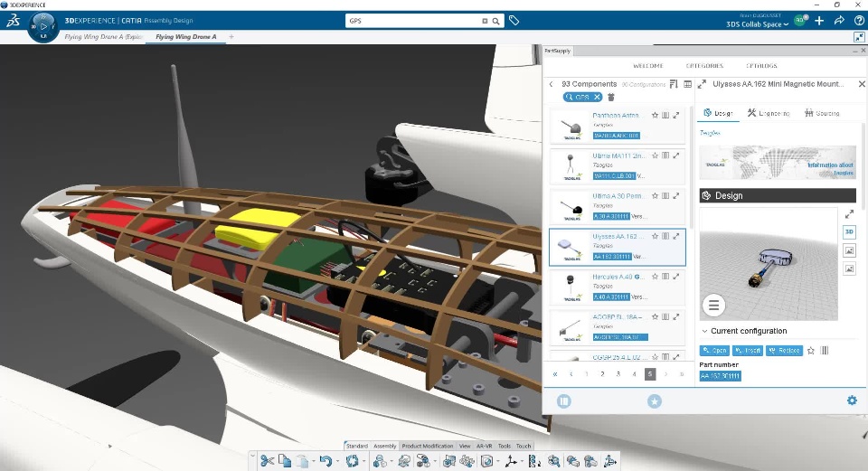
Task: Remove the GPS search filter chip
Action: click(597, 97)
